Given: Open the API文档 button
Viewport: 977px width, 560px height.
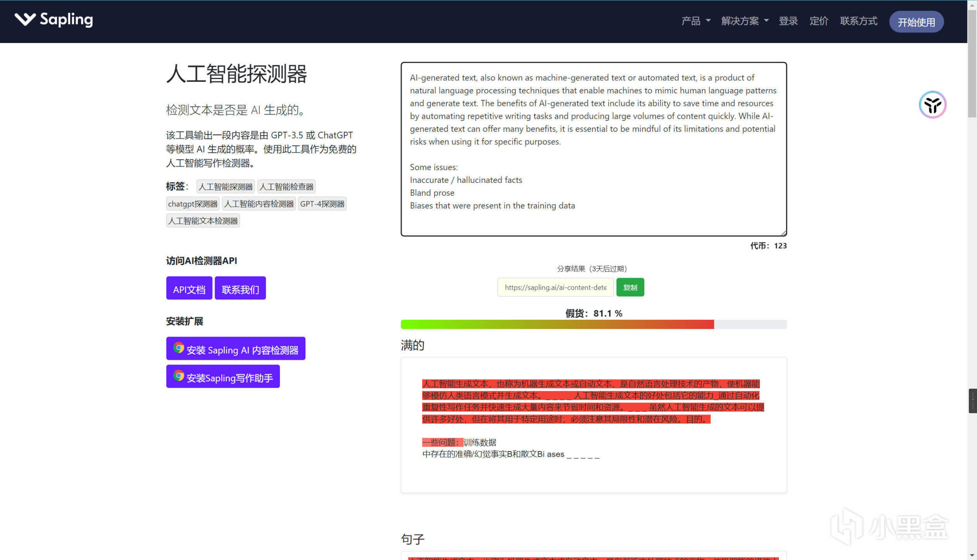Looking at the screenshot, I should coord(189,288).
